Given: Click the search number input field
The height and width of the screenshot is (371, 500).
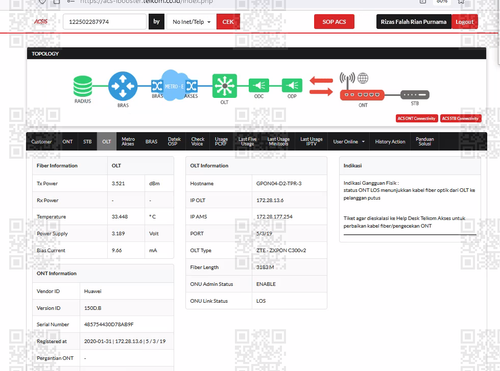Looking at the screenshot, I should click(104, 22).
